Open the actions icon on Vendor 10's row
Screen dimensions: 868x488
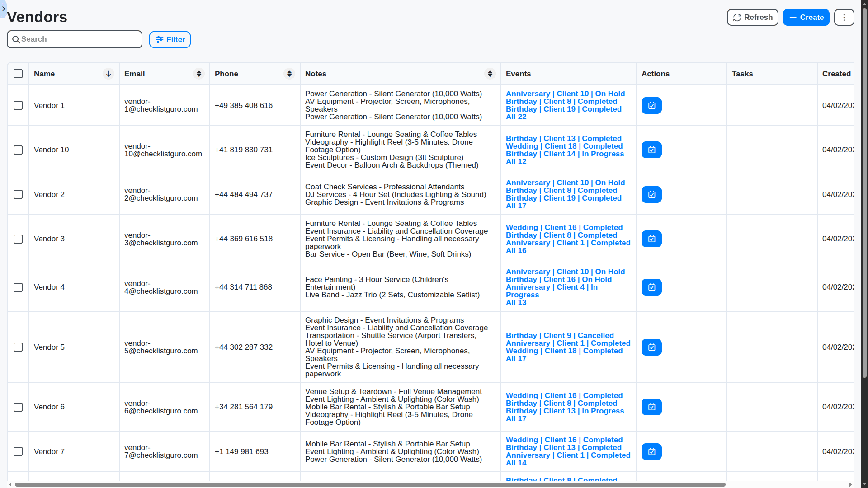[x=651, y=150]
